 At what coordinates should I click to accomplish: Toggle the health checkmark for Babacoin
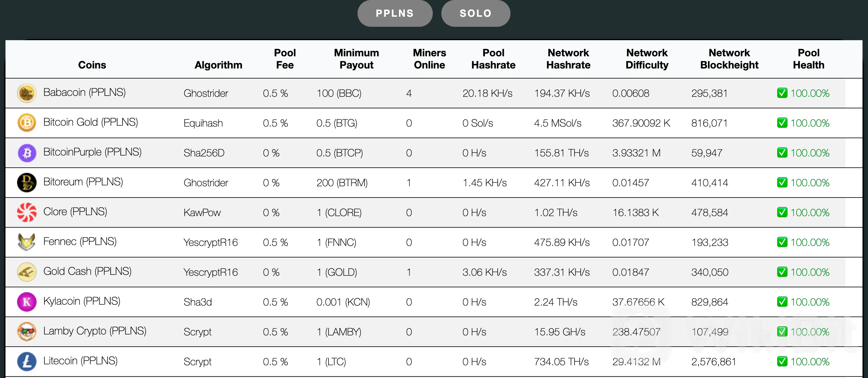pos(783,93)
